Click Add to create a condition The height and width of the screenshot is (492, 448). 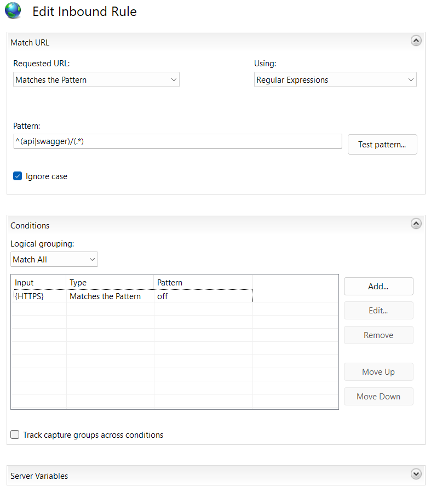tap(378, 286)
